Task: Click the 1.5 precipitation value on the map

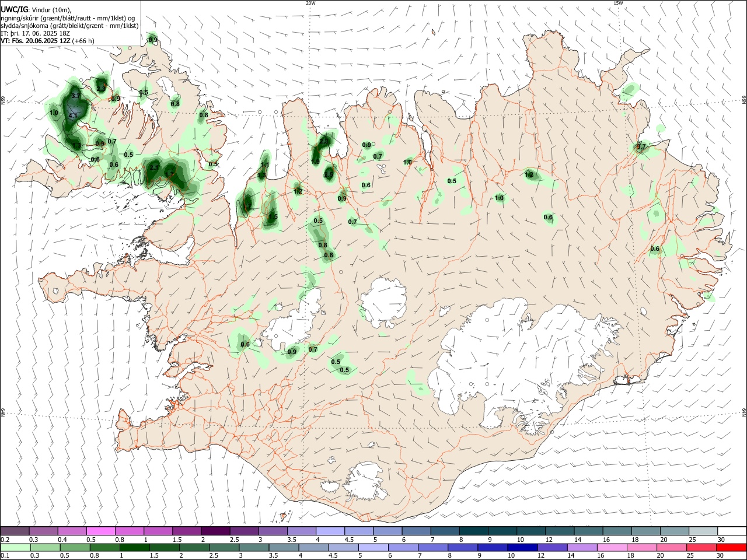Action: pos(273,217)
